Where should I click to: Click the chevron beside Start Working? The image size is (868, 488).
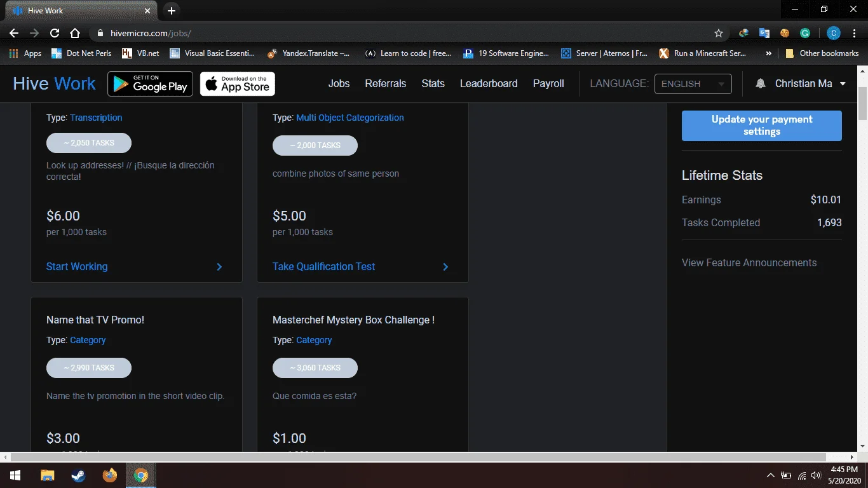click(219, 267)
